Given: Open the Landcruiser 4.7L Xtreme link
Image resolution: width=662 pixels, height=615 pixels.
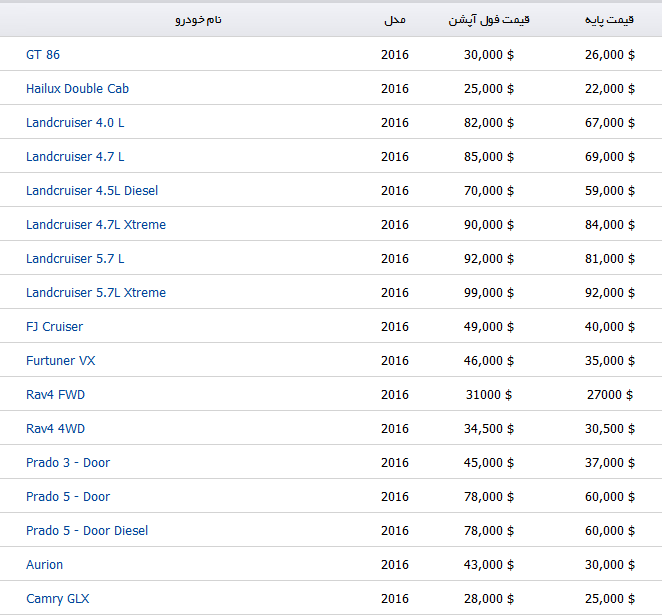Looking at the screenshot, I should (x=96, y=225).
